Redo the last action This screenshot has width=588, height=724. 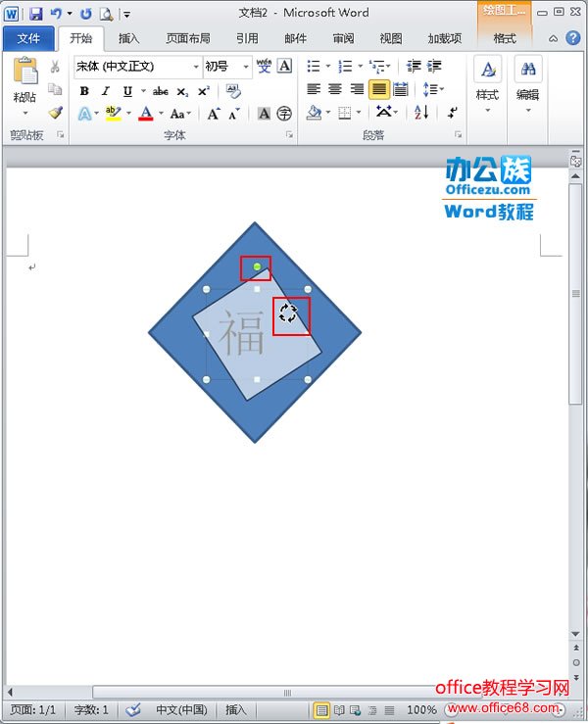tap(86, 14)
